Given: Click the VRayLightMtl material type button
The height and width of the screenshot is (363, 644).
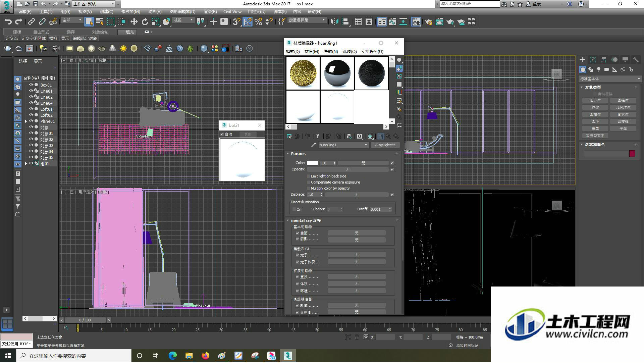Looking at the screenshot, I should (x=385, y=145).
